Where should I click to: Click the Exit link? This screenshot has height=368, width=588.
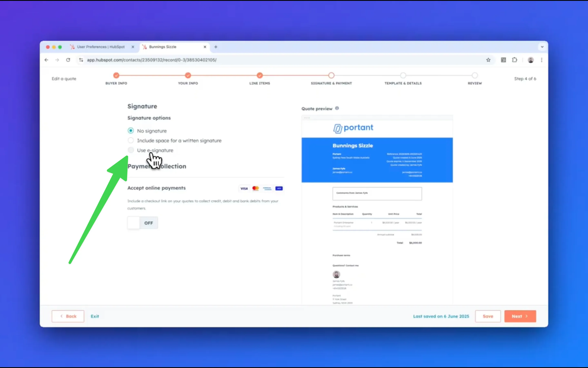tap(95, 316)
